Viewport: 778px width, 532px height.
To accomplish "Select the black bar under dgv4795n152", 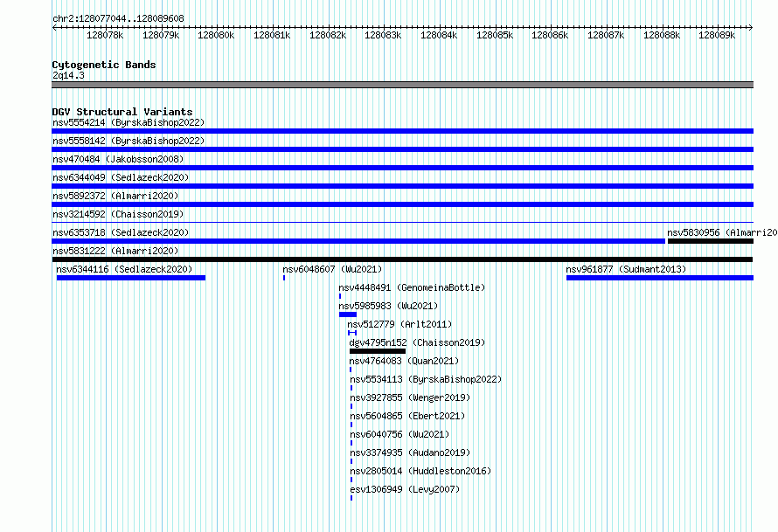I will 378,351.
